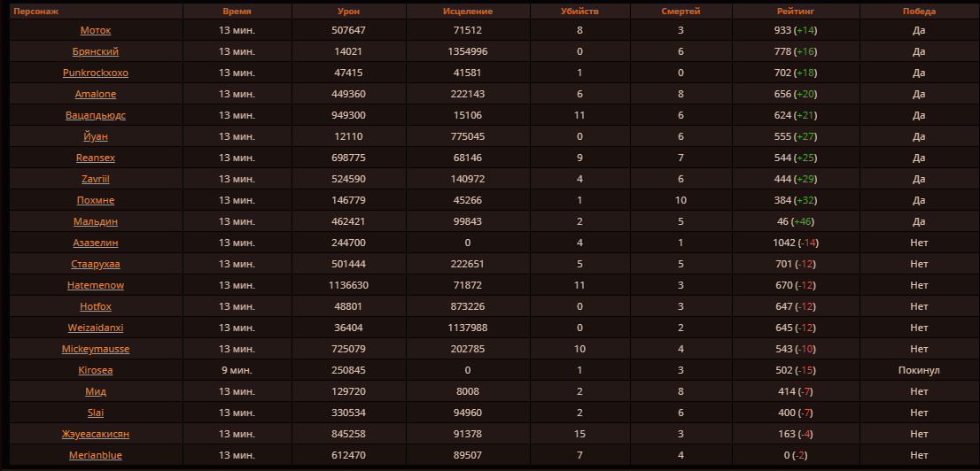This screenshot has width=980, height=471.
Task: Click the Победа column header
Action: click(x=919, y=12)
